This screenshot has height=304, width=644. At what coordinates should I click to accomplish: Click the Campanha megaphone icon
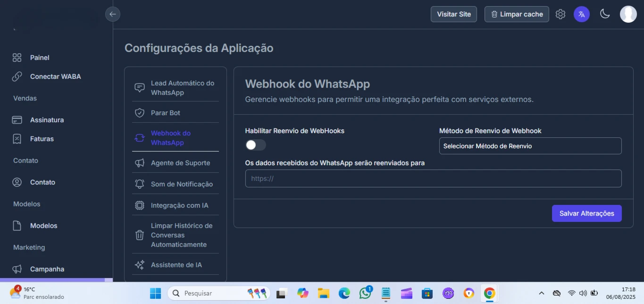click(x=17, y=269)
